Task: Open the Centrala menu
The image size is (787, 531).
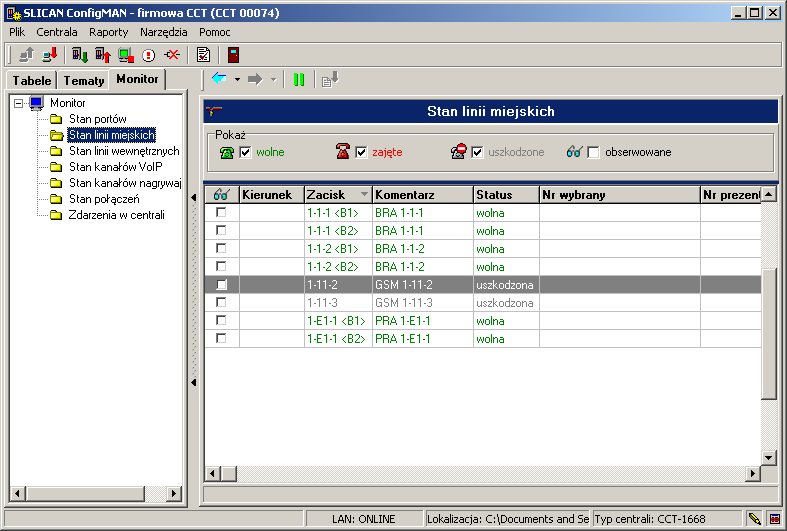Action: [x=57, y=32]
